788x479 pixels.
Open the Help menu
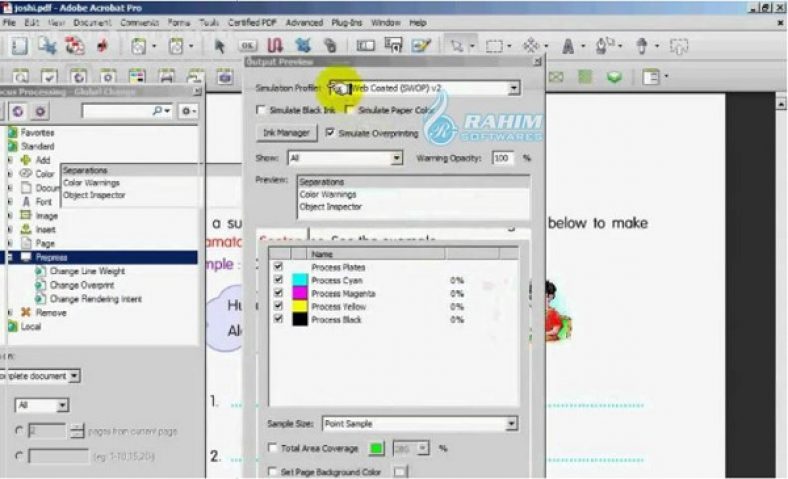pos(418,23)
